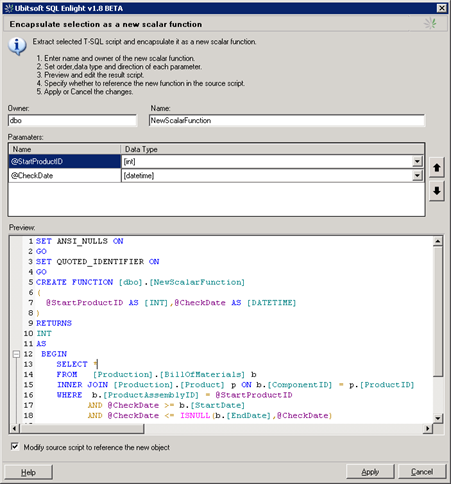451x484 pixels.
Task: Click parameter declaration on line 7
Action: [171, 303]
